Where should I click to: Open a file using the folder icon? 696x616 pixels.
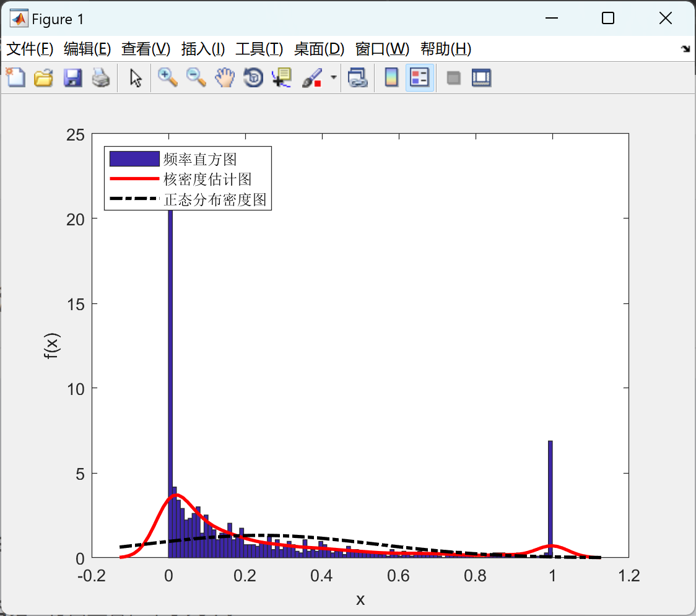coord(43,77)
